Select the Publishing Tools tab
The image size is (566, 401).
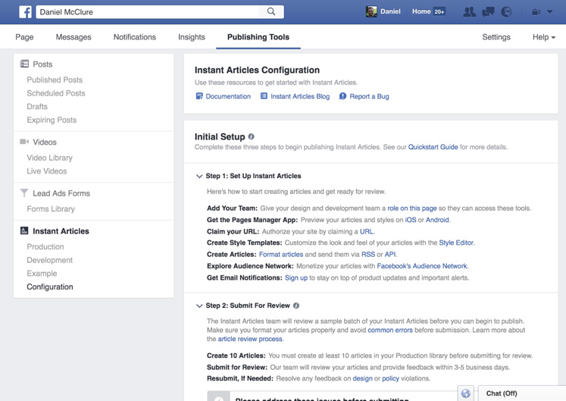coord(258,37)
